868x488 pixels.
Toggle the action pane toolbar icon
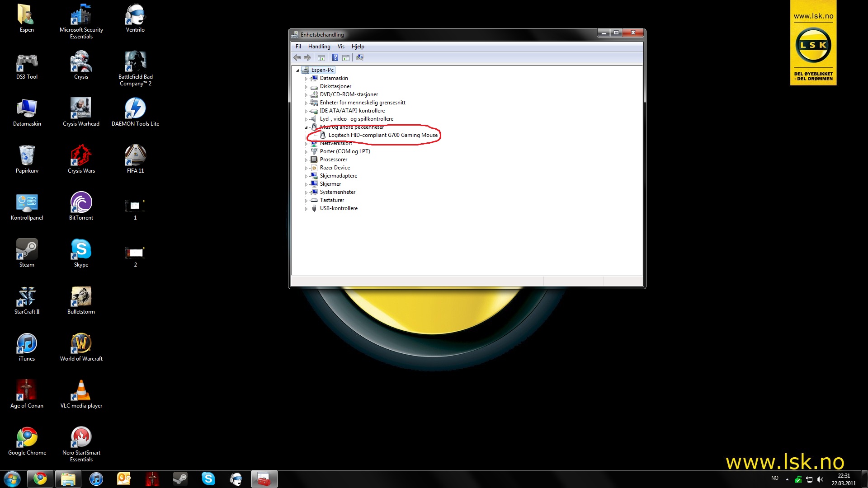pyautogui.click(x=346, y=57)
